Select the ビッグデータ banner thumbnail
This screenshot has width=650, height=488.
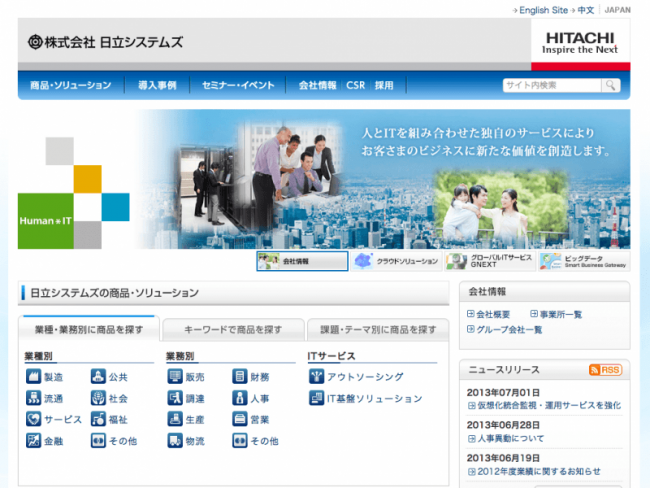pos(584,261)
